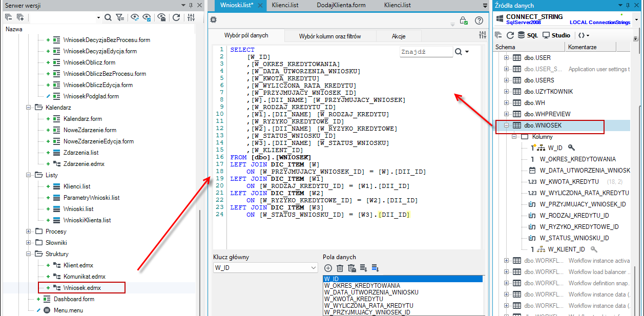Image resolution: width=644 pixels, height=316 pixels.
Task: Switch to the Akcje tab
Action: pos(399,36)
